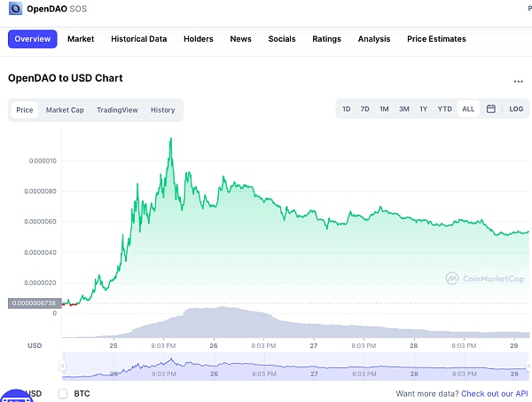Select the 7D time range

click(364, 109)
